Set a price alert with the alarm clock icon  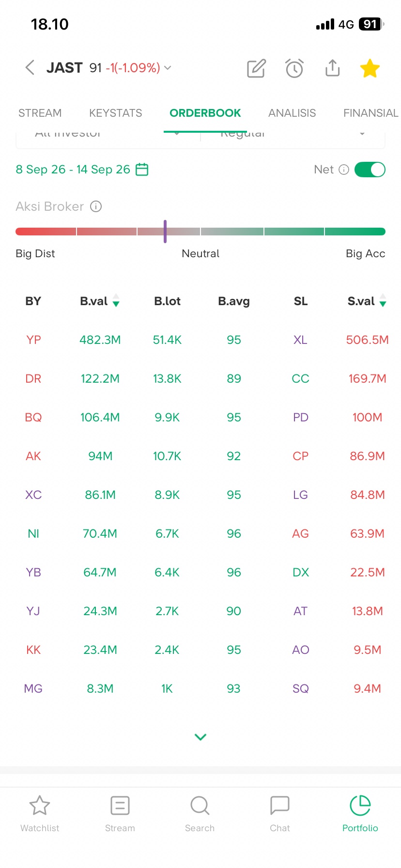pos(294,68)
